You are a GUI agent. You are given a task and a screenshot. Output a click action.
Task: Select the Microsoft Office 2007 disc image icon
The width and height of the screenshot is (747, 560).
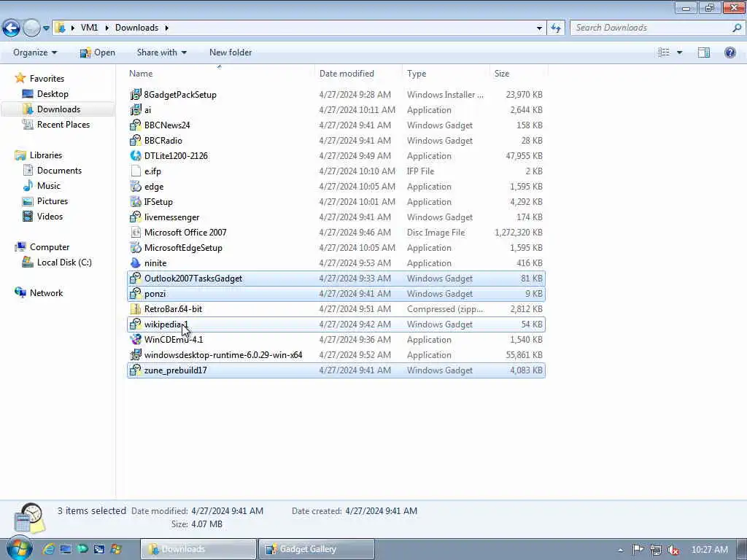point(136,232)
